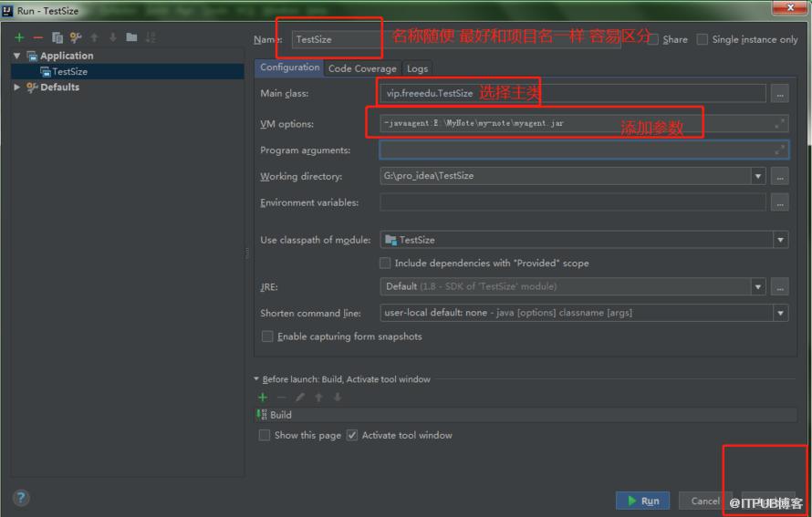Edit Before launch task pencil icon

300,397
